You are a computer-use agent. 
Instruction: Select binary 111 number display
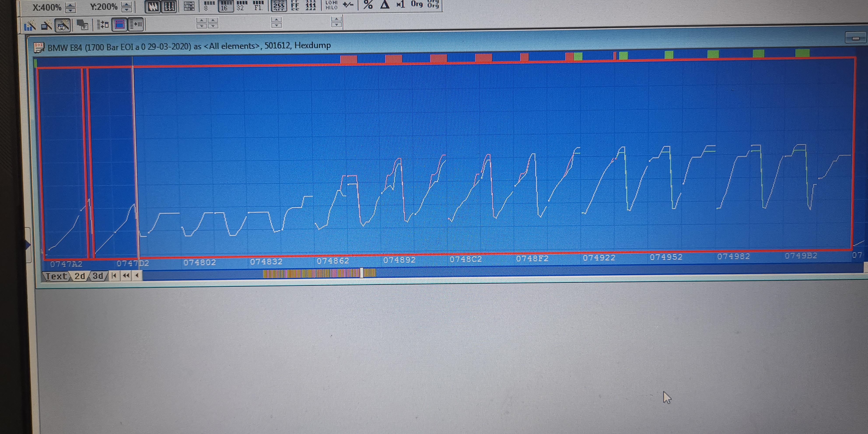tap(310, 5)
